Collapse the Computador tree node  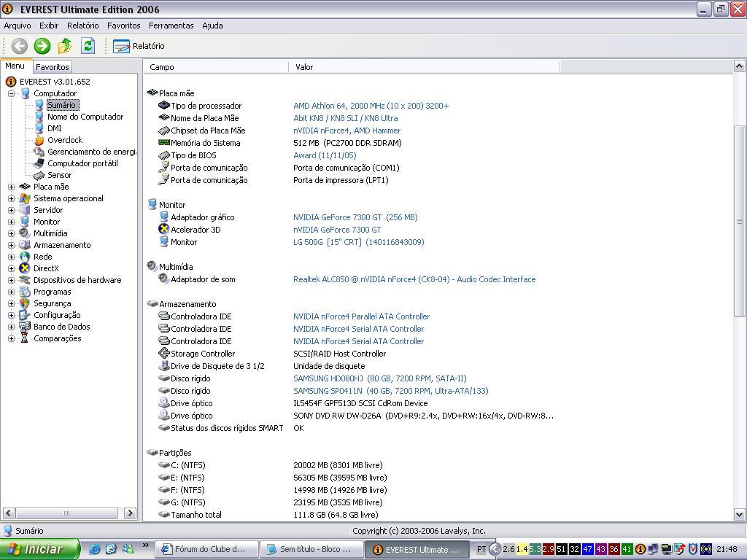[11, 93]
